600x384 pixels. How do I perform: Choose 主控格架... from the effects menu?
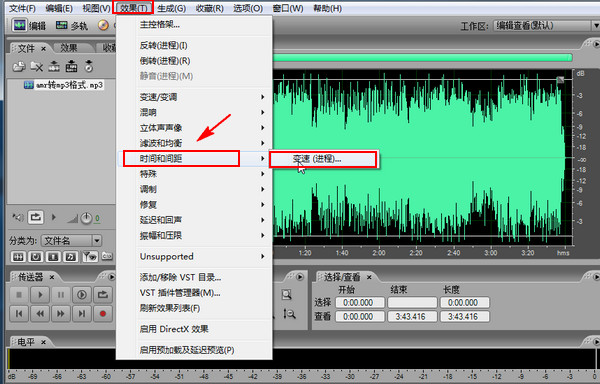[x=194, y=24]
